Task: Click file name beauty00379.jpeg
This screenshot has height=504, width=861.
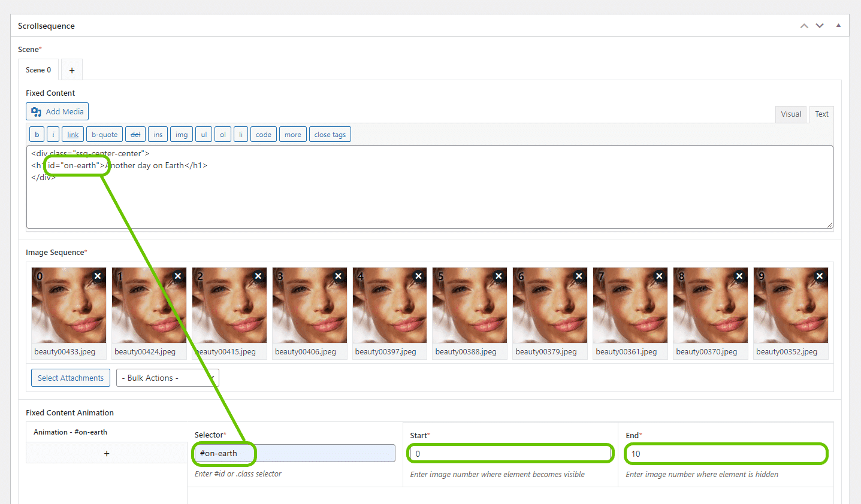Action: coord(546,352)
